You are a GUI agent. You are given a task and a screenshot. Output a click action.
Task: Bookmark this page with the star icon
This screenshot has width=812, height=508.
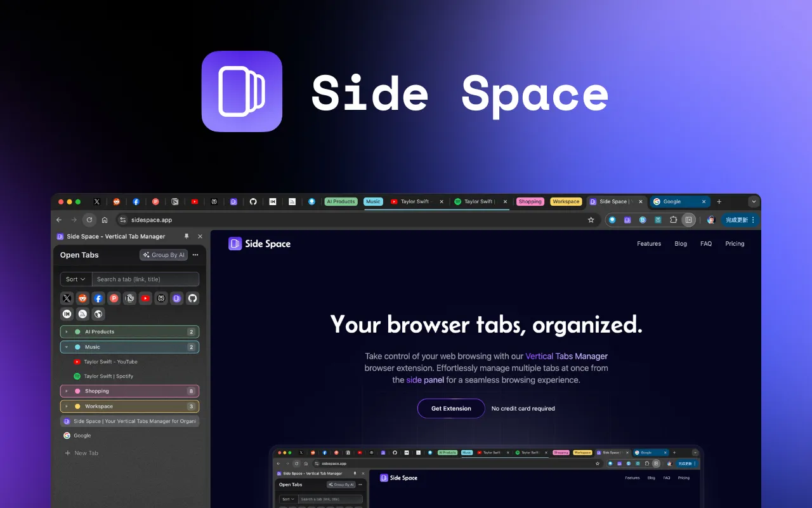coord(591,220)
